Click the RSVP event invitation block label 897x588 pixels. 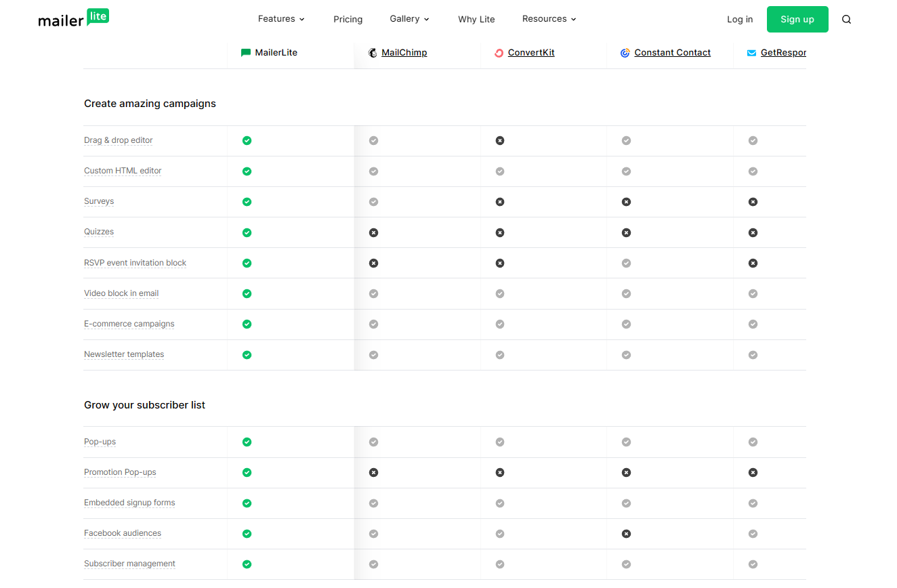135,263
